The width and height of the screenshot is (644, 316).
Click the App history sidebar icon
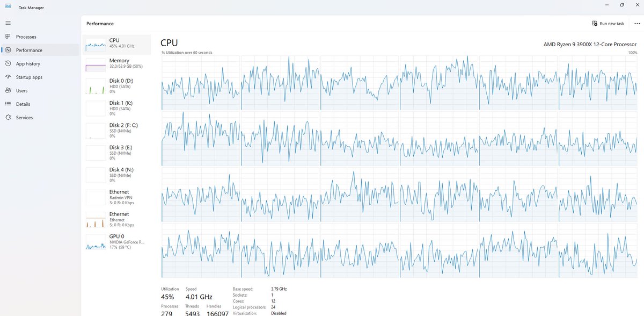click(x=8, y=63)
